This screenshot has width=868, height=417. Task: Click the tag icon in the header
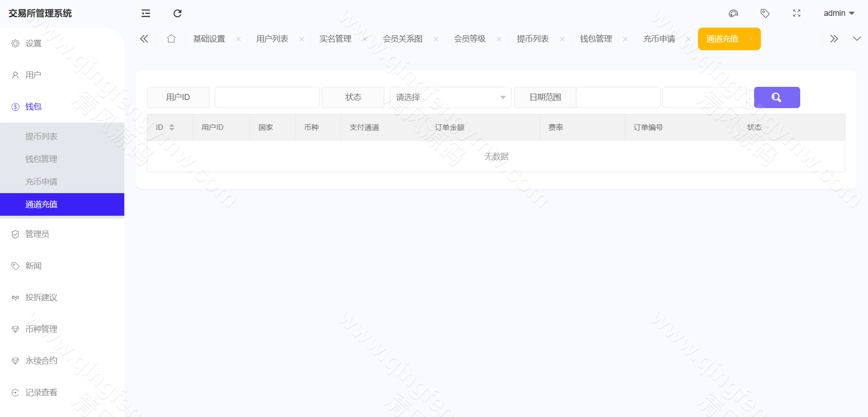[765, 13]
